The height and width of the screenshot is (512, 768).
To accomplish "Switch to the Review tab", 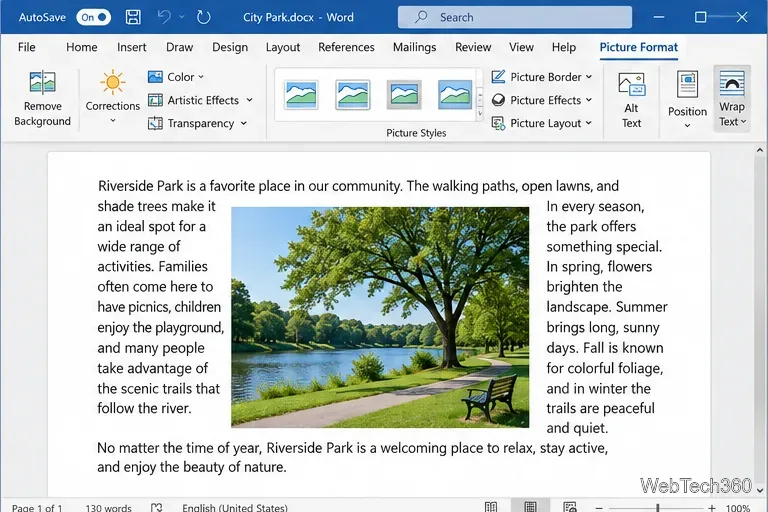I will [473, 47].
